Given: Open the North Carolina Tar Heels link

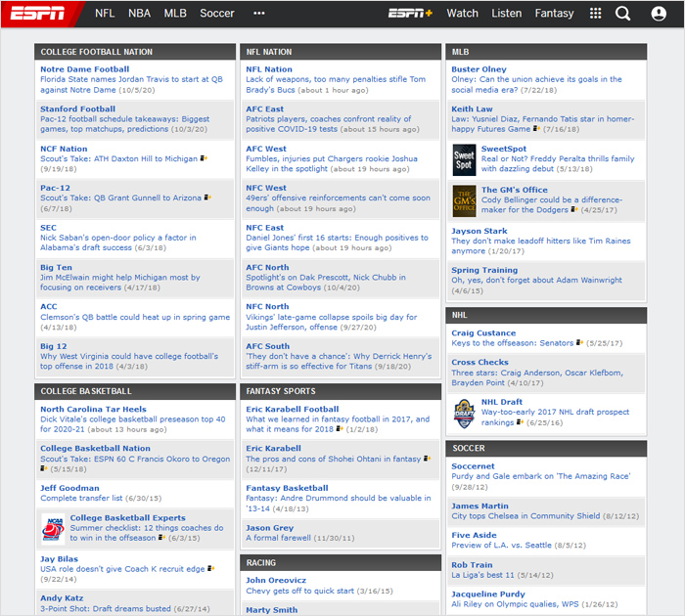Looking at the screenshot, I should pyautogui.click(x=94, y=409).
